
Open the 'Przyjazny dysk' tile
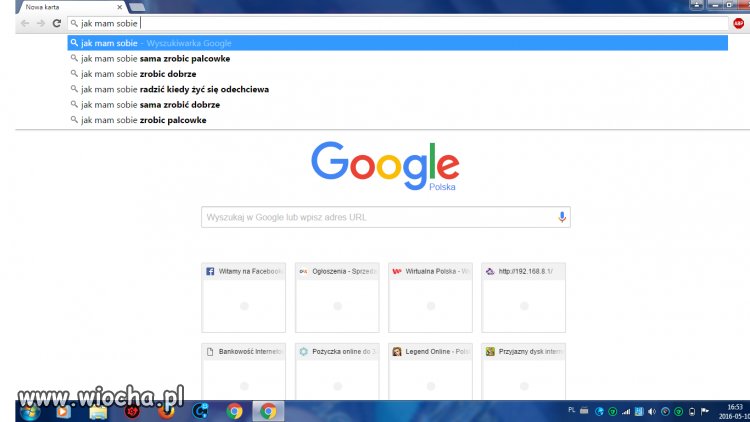point(524,371)
